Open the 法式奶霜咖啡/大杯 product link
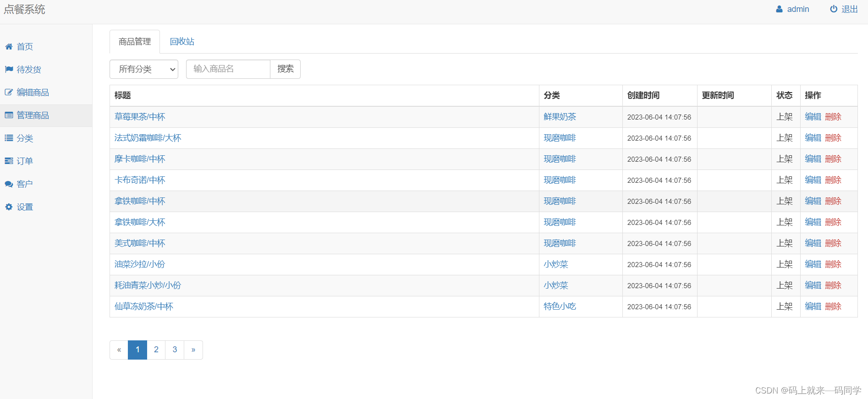The width and height of the screenshot is (868, 399). (148, 138)
